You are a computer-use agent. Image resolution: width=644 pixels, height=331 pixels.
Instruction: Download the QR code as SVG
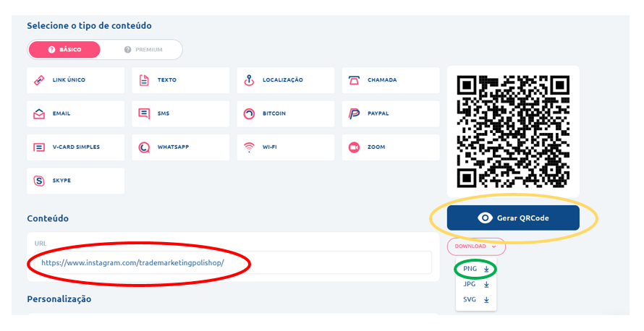pos(476,299)
